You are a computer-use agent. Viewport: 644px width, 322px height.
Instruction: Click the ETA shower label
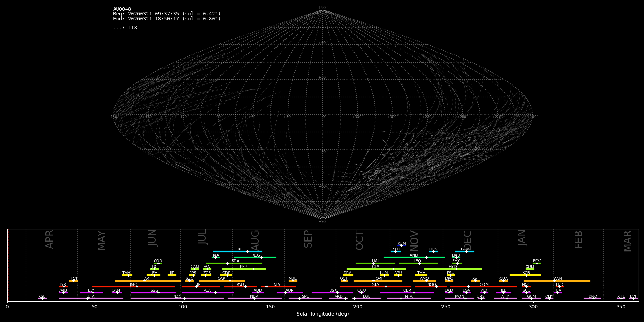click(91, 297)
